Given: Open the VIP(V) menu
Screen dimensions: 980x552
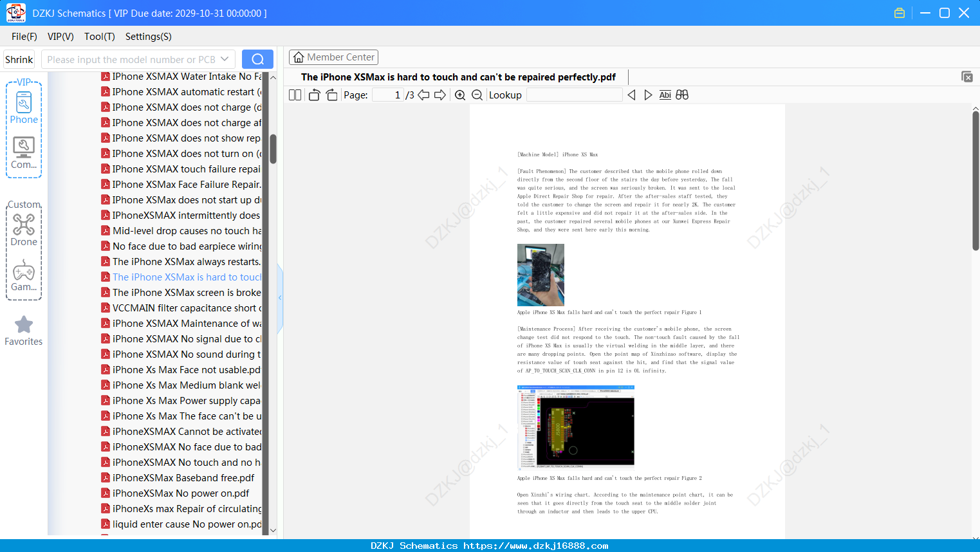Looking at the screenshot, I should click(60, 37).
